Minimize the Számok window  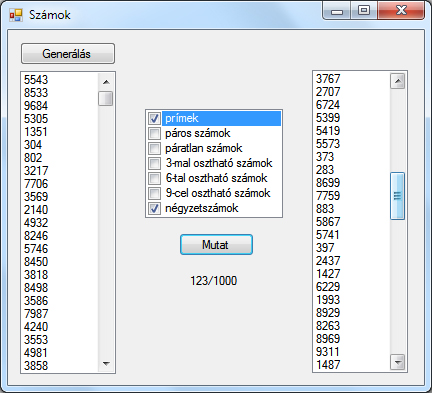pos(337,11)
